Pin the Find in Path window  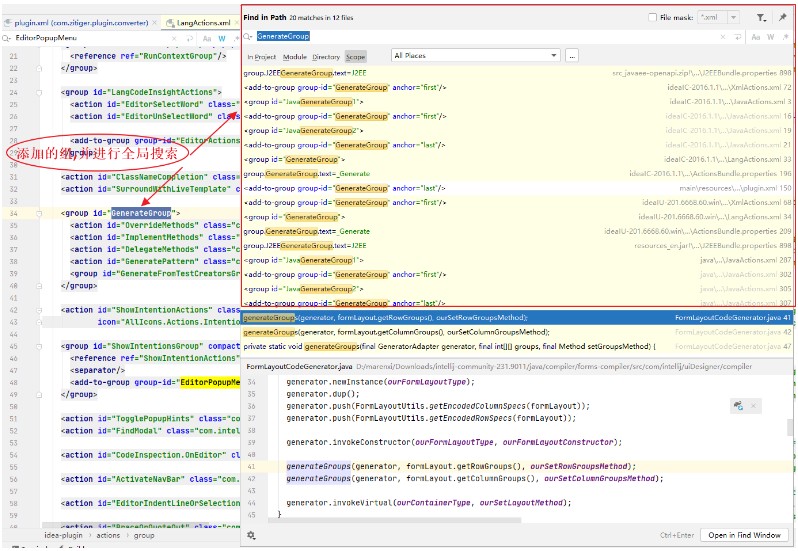(783, 18)
